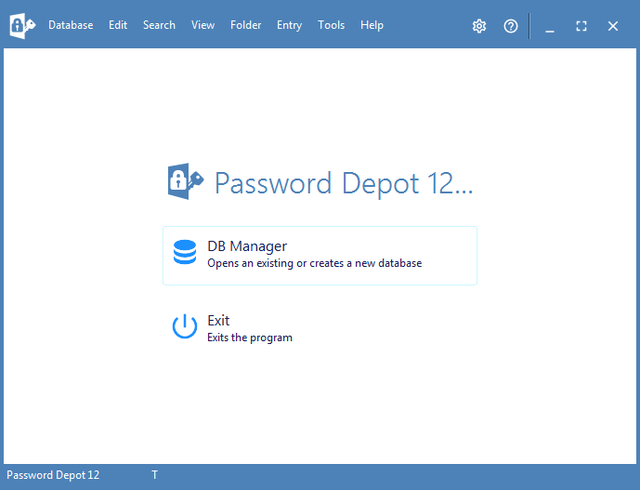Image resolution: width=640 pixels, height=490 pixels.
Task: Open the Folder menu
Action: click(x=246, y=25)
